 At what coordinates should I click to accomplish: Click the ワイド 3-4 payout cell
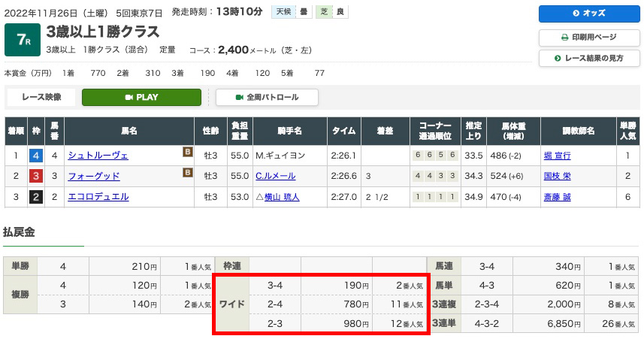click(x=337, y=286)
